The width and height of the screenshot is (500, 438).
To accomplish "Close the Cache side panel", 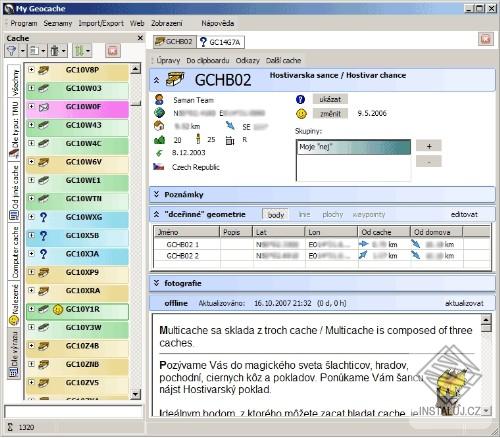I will tap(140, 38).
